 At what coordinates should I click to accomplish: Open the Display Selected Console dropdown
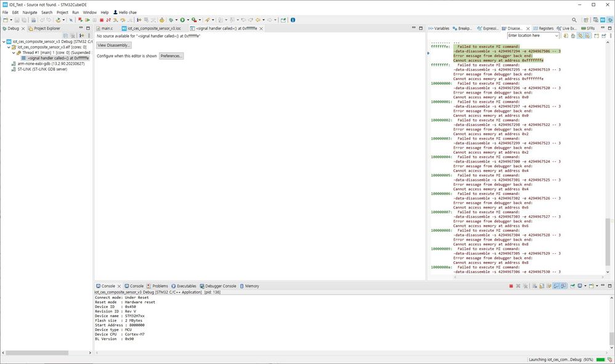585,286
